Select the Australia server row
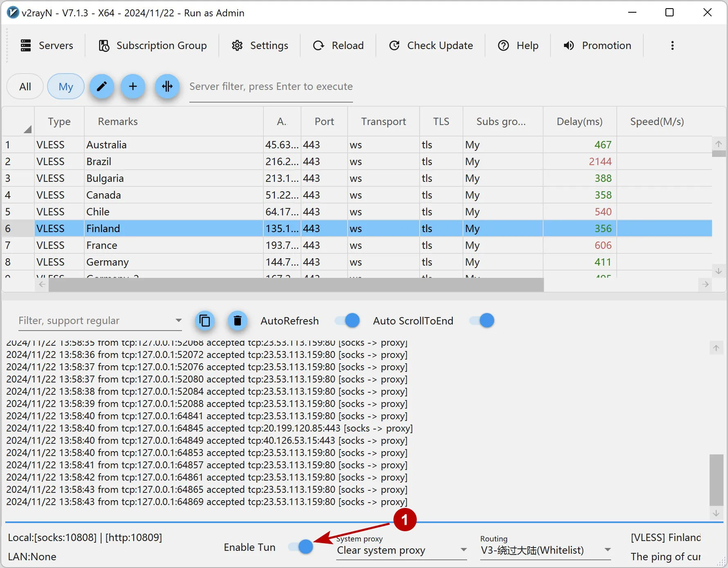This screenshot has height=568, width=728. [x=357, y=145]
